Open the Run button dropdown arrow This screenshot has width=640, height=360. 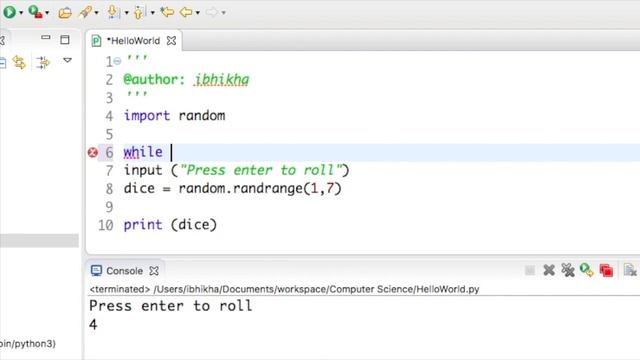tap(21, 13)
